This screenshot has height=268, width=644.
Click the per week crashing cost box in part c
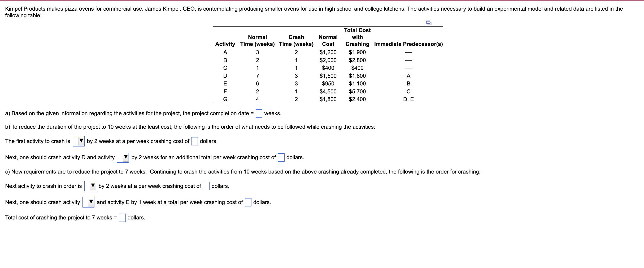coord(206,186)
